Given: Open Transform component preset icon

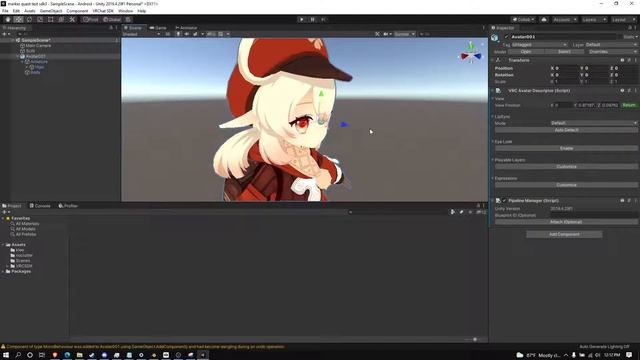Looking at the screenshot, I should [629, 60].
